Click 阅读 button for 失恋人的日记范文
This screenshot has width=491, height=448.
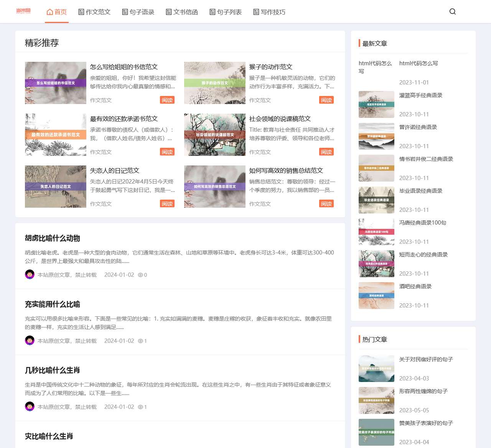[167, 203]
